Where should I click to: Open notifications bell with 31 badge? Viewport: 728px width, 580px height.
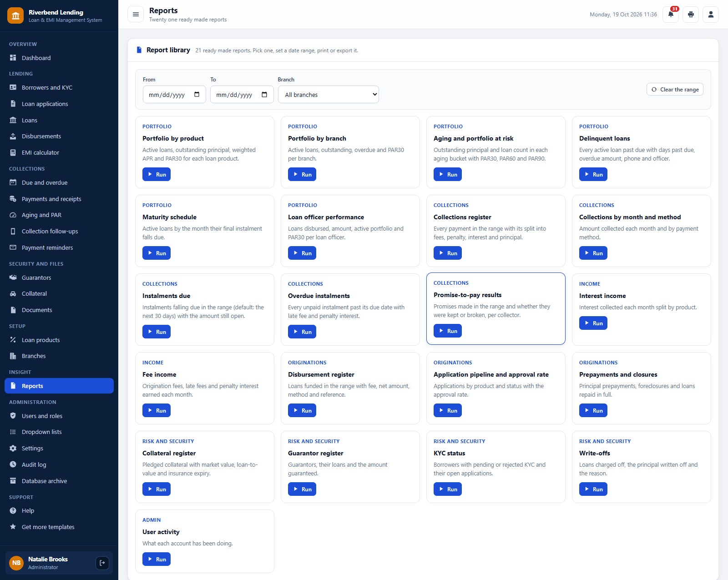coord(671,15)
